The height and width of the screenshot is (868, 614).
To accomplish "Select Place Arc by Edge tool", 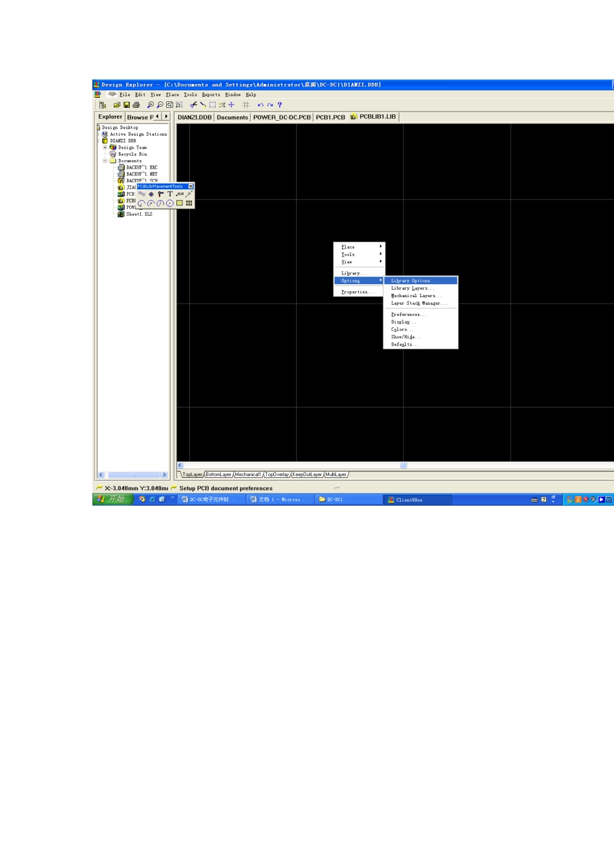I will [151, 203].
